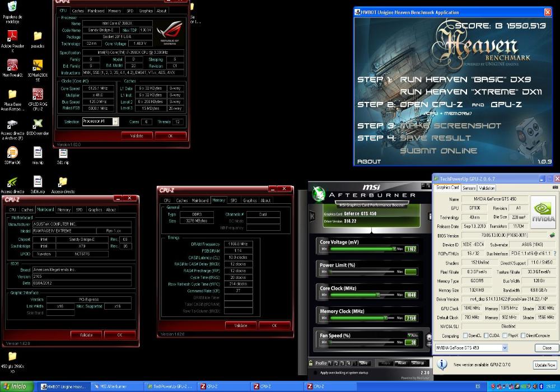Viewport: 560px width, 392px height.
Task: Open the Adobe Reader X shortcut
Action: (x=12, y=41)
